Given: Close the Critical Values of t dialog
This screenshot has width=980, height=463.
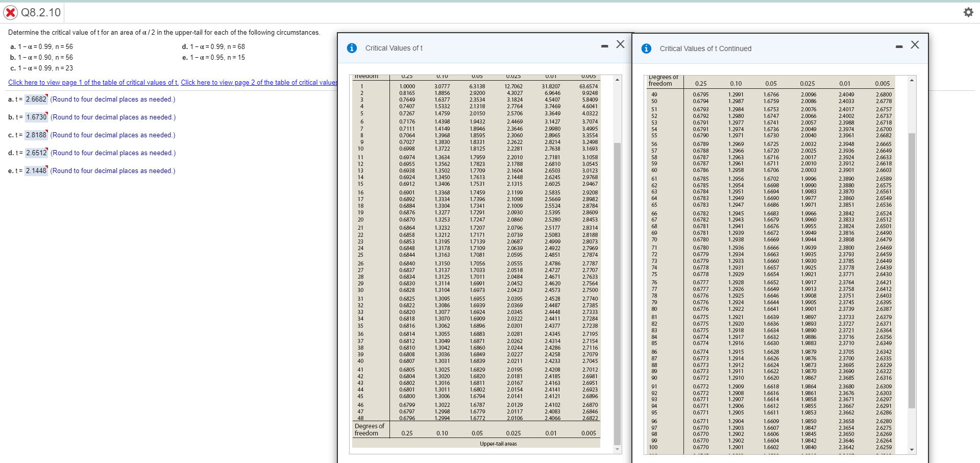Looking at the screenshot, I should click(x=620, y=44).
